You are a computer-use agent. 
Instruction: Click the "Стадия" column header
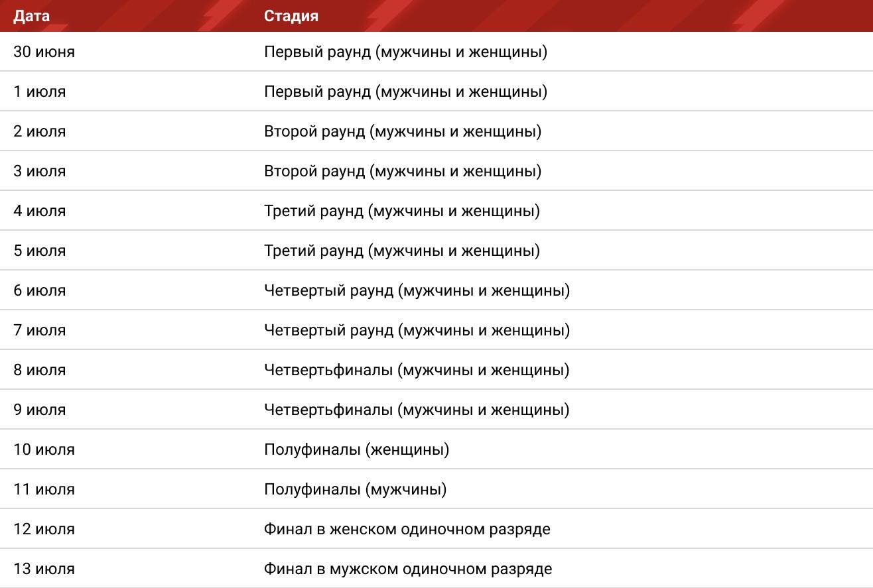point(291,16)
